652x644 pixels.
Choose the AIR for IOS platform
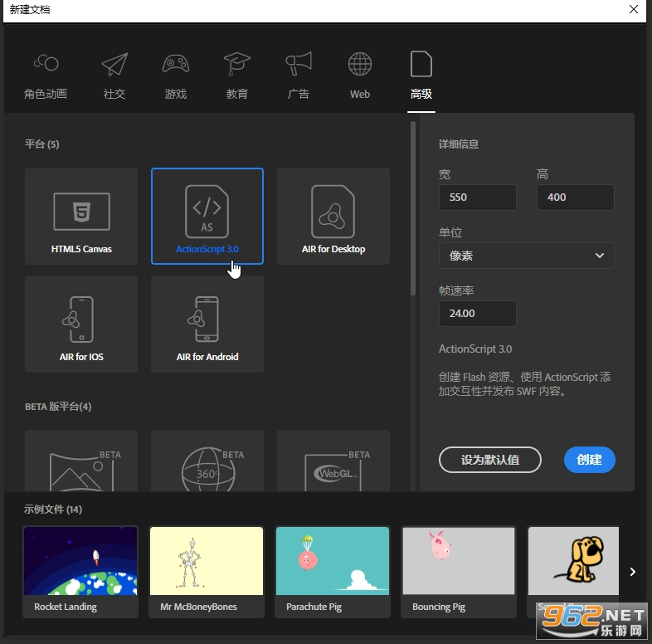coord(81,324)
